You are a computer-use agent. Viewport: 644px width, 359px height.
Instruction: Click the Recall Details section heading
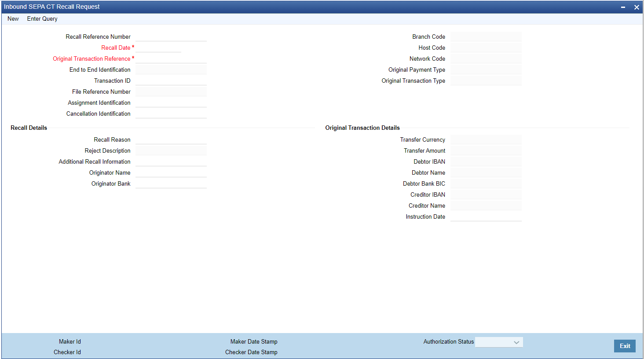[29, 128]
